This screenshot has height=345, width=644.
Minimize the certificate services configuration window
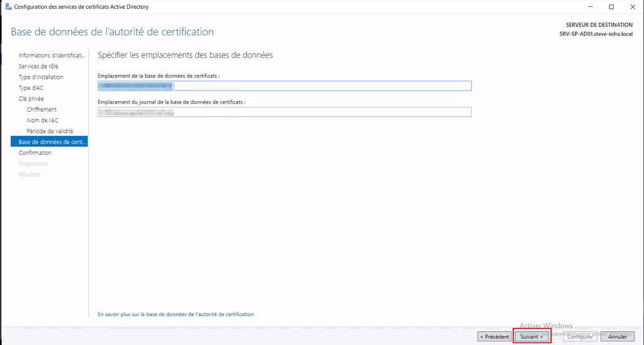point(591,7)
